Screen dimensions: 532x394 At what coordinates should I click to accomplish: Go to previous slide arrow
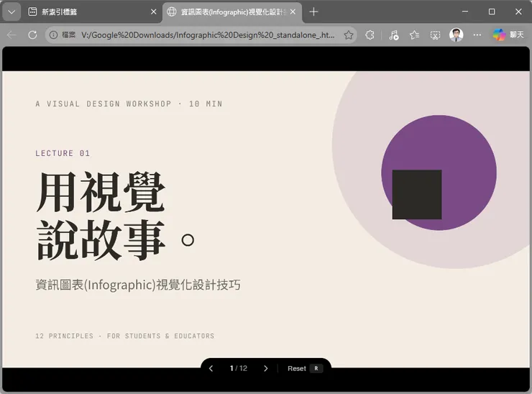(211, 369)
